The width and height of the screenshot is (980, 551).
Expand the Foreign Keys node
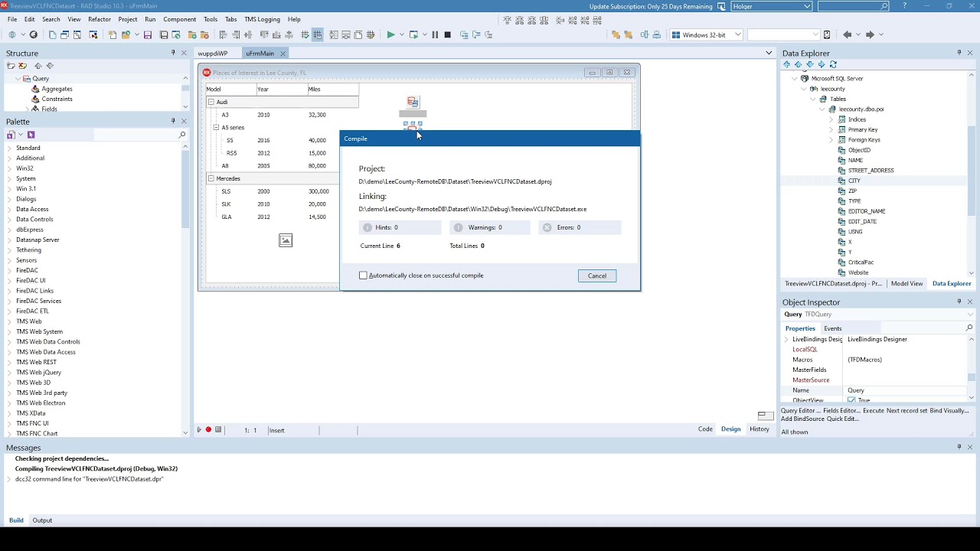[831, 140]
